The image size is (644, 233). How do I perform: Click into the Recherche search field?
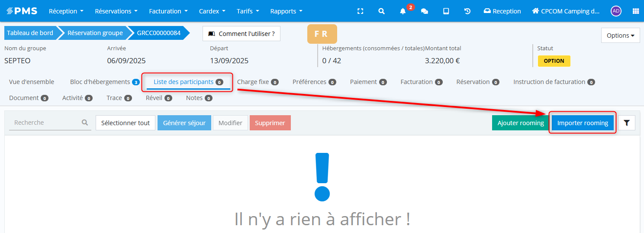coord(45,123)
